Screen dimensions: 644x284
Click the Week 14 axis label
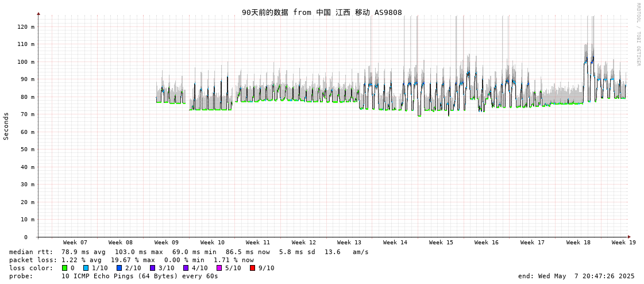pyautogui.click(x=395, y=243)
